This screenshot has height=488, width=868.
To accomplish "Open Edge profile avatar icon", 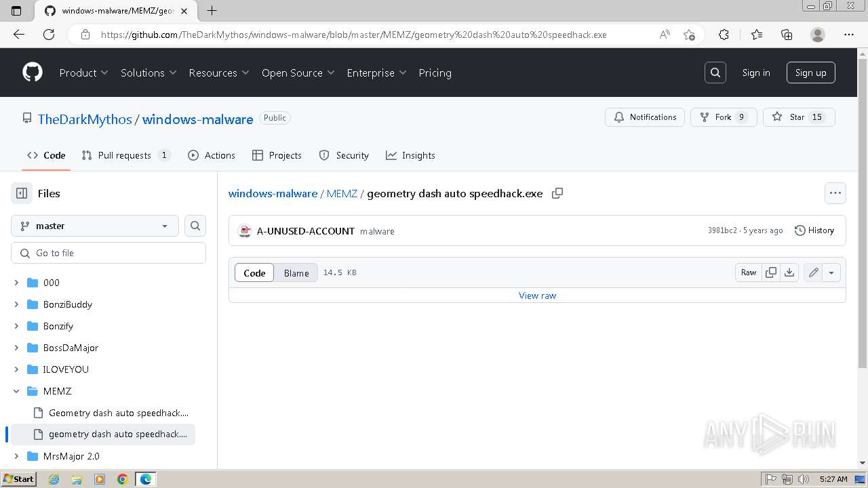I will [818, 35].
